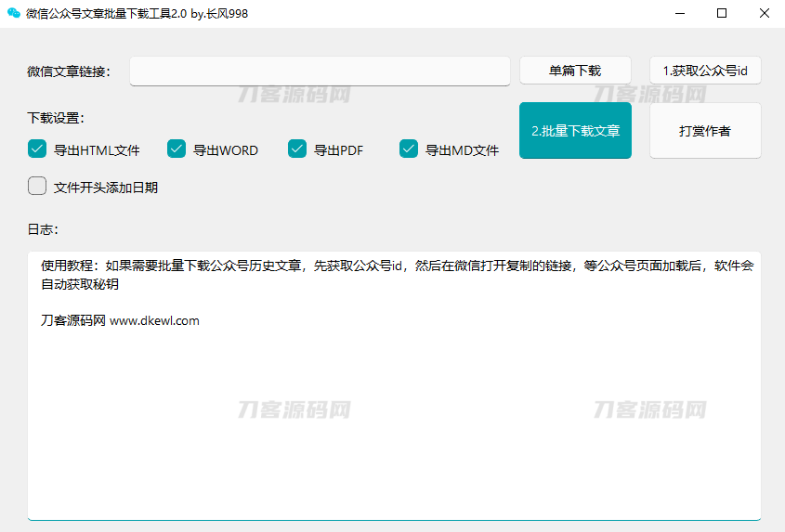Click the 下载设置 section label

pos(56,118)
